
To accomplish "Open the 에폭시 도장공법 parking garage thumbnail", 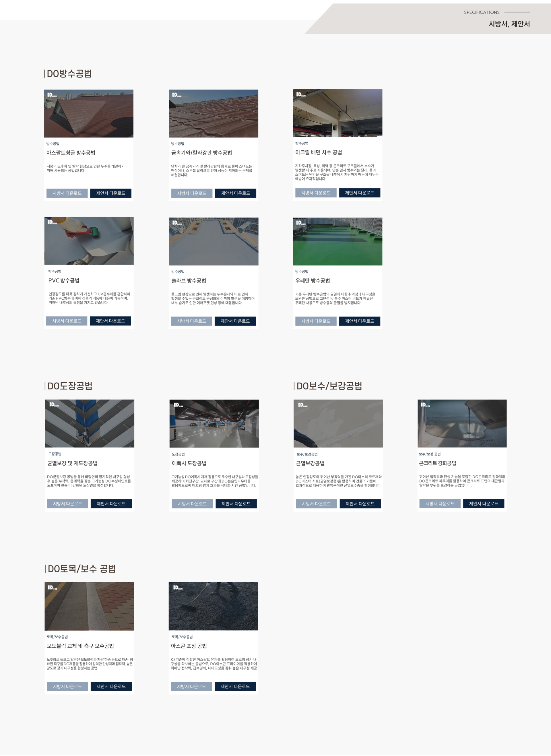I will [x=214, y=424].
